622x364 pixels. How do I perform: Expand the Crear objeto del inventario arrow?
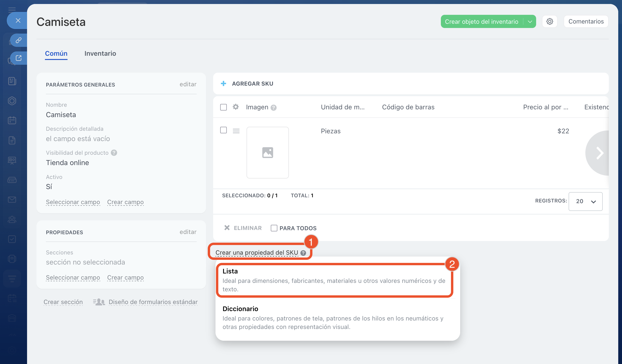click(x=530, y=22)
